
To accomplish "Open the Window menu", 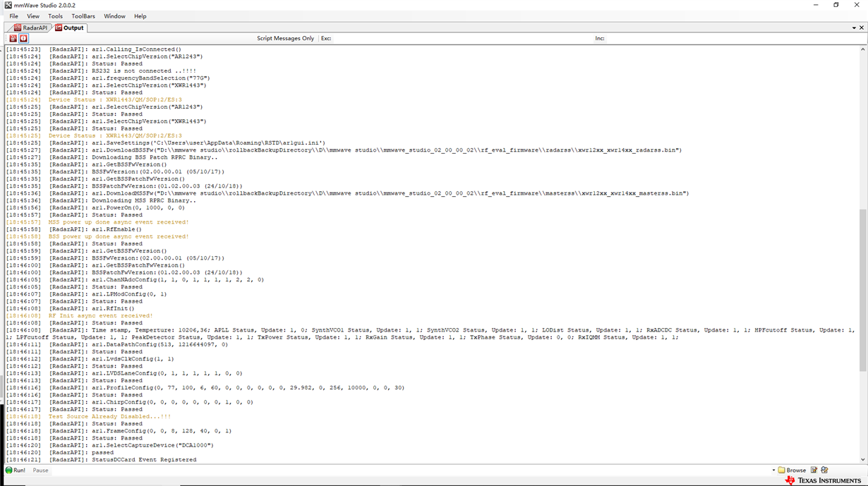I will (x=114, y=16).
